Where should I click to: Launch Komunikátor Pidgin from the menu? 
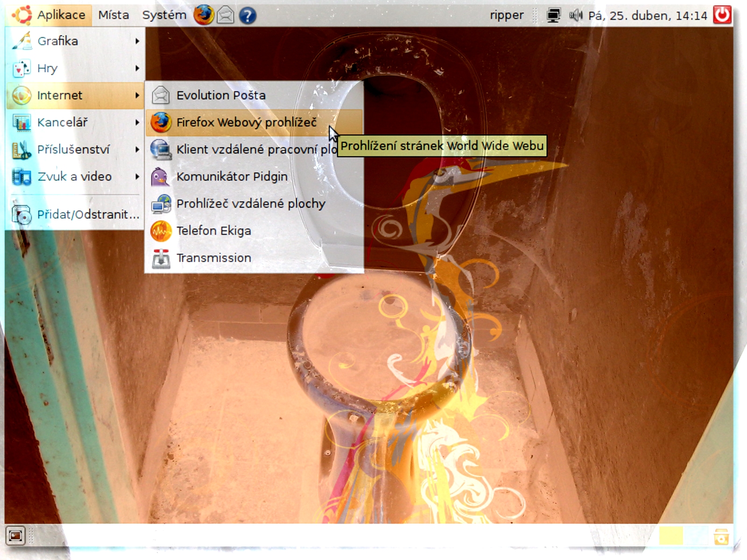tap(232, 176)
